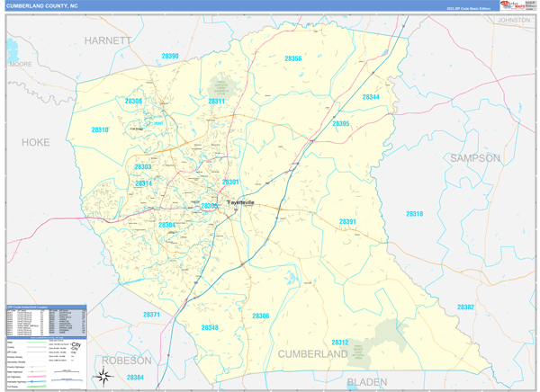Click the large City sample in the legend

pos(76,345)
